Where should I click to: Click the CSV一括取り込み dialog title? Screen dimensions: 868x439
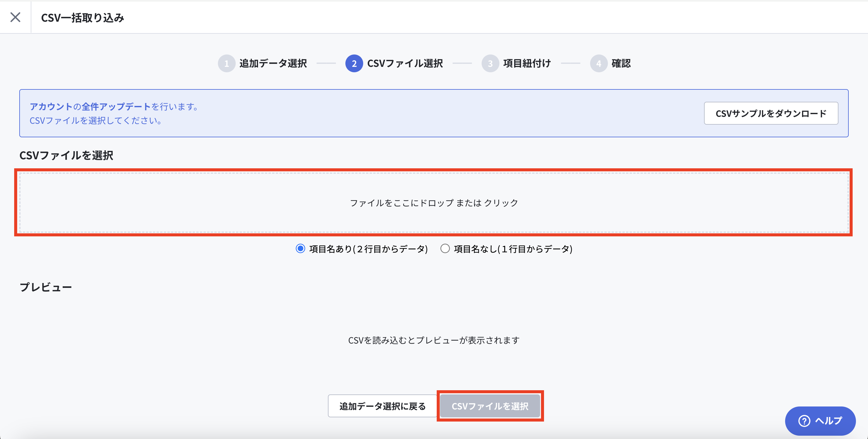tap(83, 17)
